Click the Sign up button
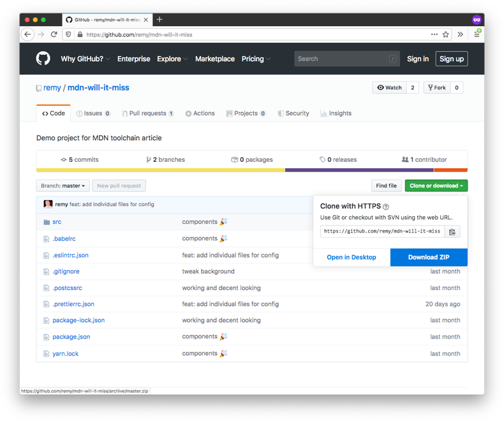This screenshot has width=504, height=422. click(x=452, y=59)
